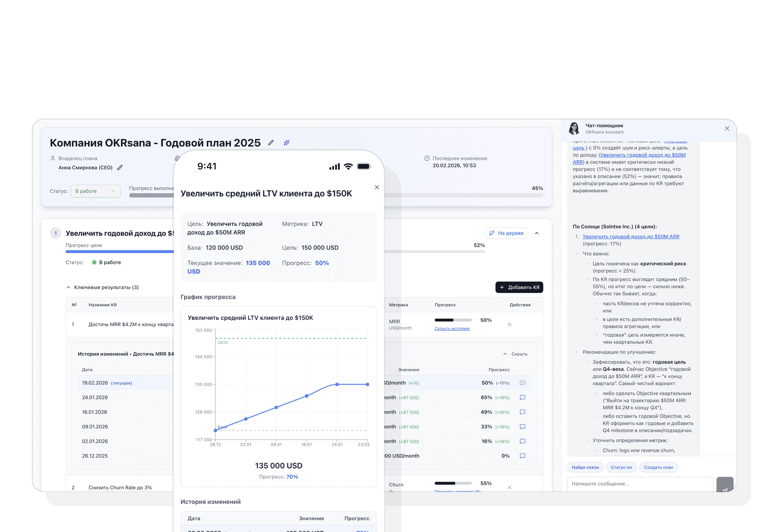Edit plan owner Анна Смирнова with the pencil
The image size is (777, 532).
pos(120,168)
